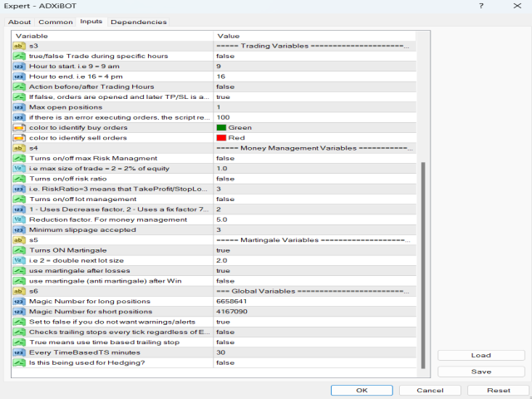Click the Global Variables separator value
The height and width of the screenshot is (399, 532).
[x=313, y=291]
